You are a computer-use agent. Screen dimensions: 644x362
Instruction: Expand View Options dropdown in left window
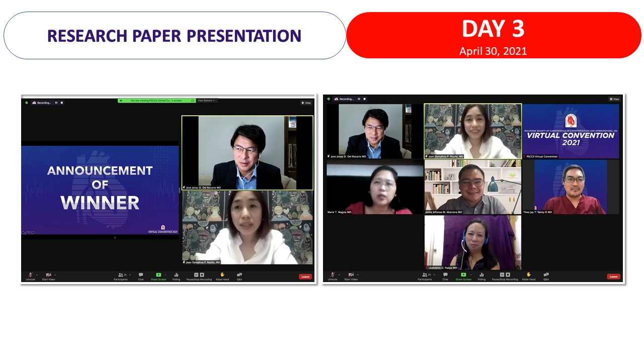206,101
